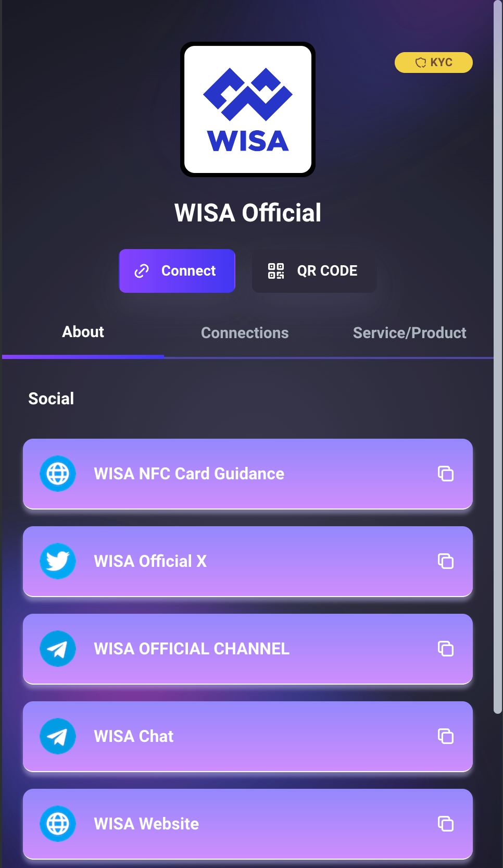
Task: Open the Service/Product tab
Action: click(x=409, y=333)
